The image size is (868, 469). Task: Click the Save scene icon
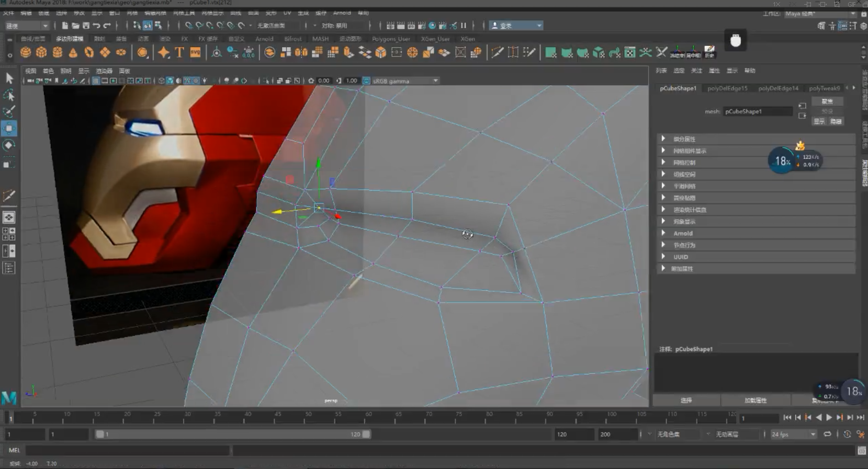pos(86,25)
